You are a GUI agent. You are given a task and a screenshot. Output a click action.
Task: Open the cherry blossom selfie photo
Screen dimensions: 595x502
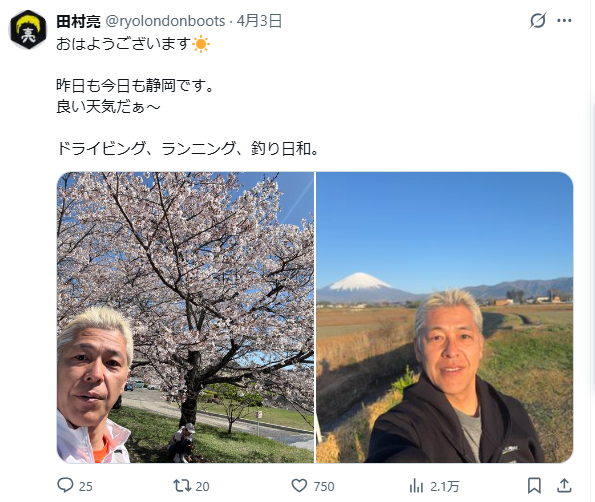pos(185,317)
